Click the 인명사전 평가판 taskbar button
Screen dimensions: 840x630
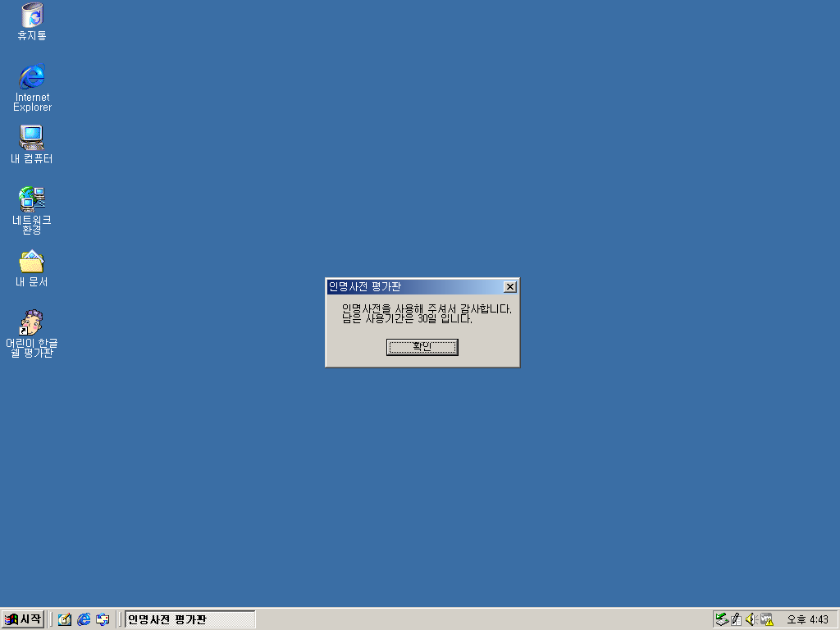click(189, 619)
